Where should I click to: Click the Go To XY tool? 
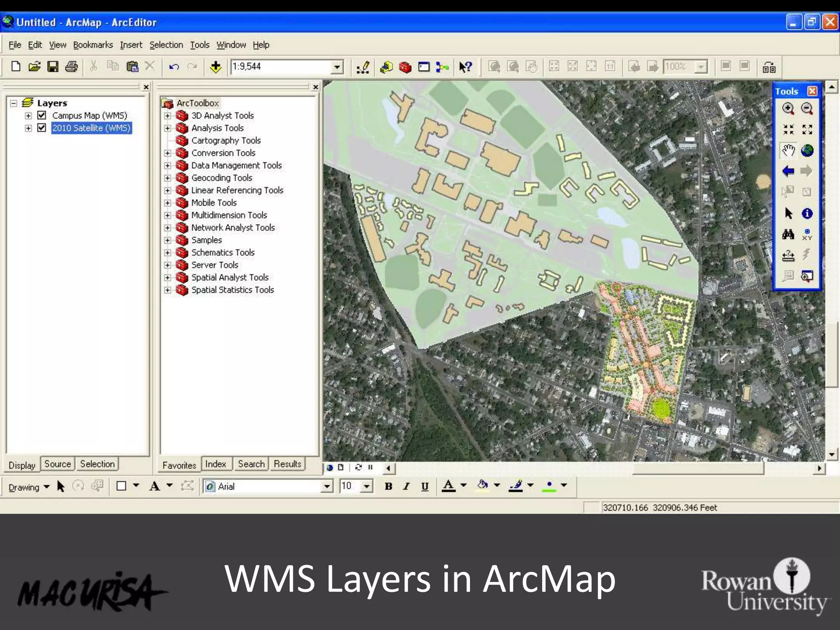[807, 234]
